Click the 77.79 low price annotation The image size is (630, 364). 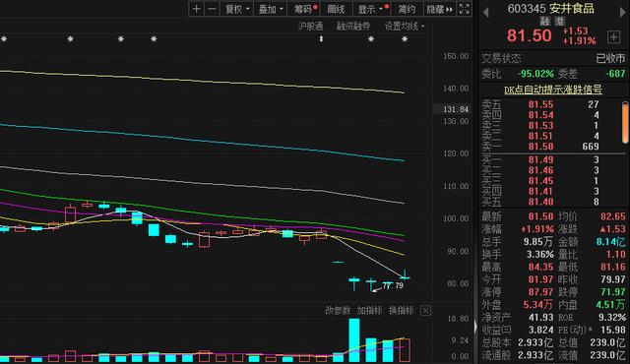393,285
